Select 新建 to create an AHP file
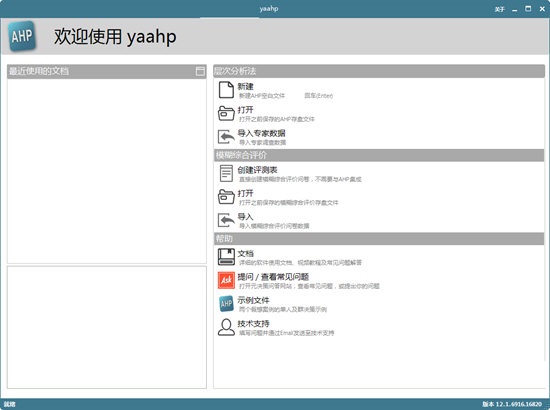Viewport: 550px width, 410px height. click(x=245, y=86)
